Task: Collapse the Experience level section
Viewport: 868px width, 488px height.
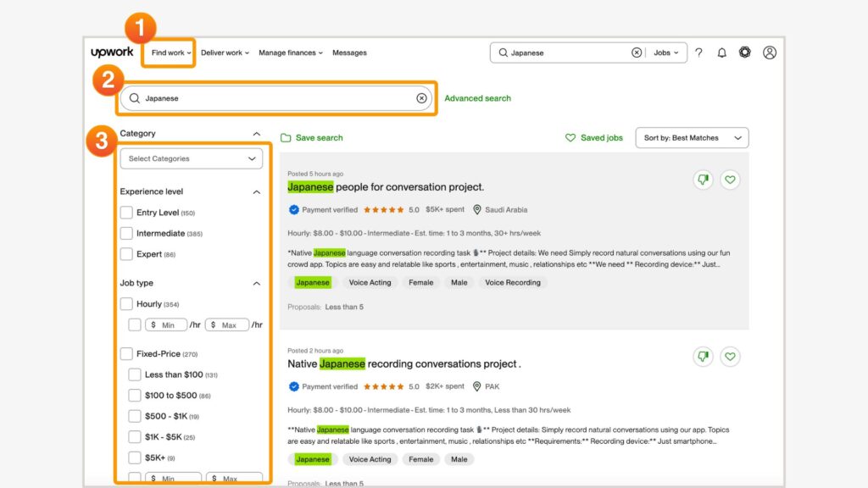Action: pyautogui.click(x=257, y=192)
